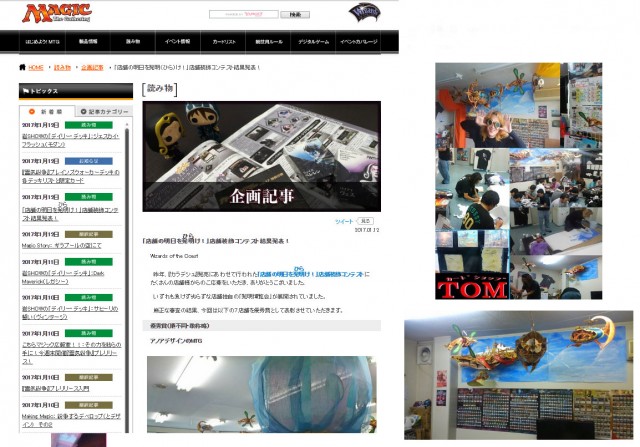Open the こちらマジック広報室 sidebar article
640x447 pixels.
71,353
